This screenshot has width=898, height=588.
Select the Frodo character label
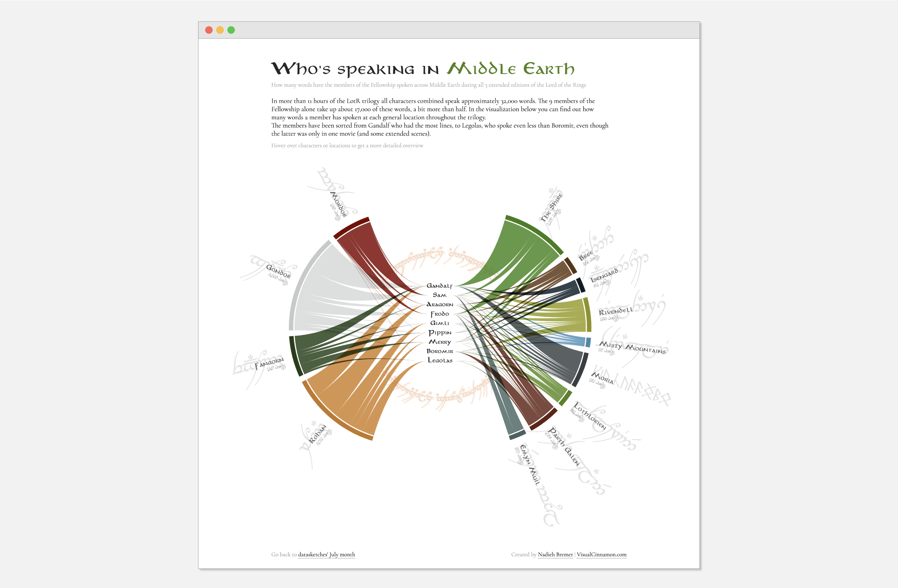[440, 314]
